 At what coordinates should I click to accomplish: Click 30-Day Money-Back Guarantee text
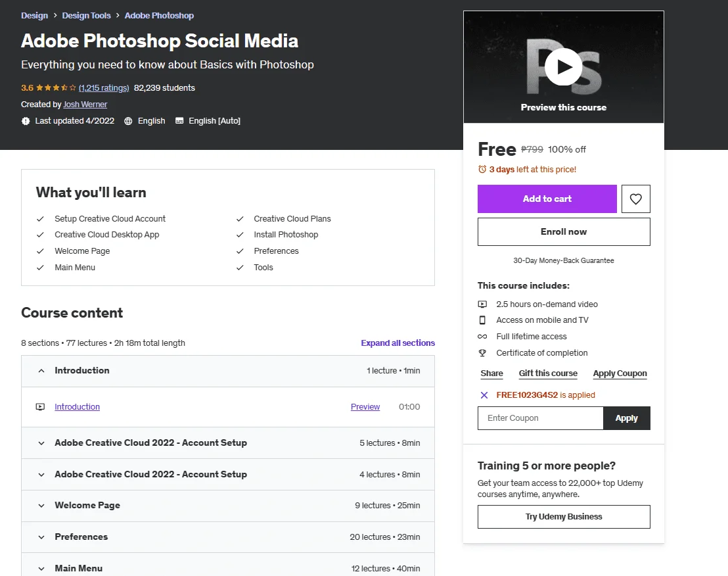tap(564, 260)
